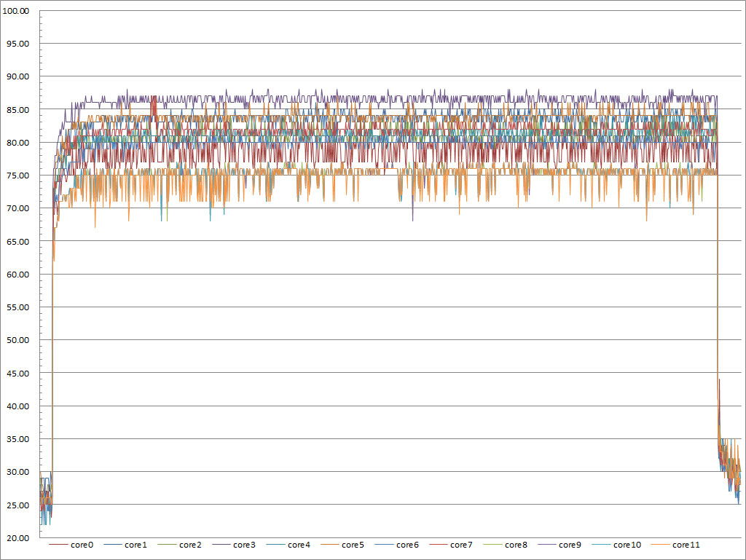Select the core11 legend entry
Viewport: 746px width, 560px height.
point(675,545)
